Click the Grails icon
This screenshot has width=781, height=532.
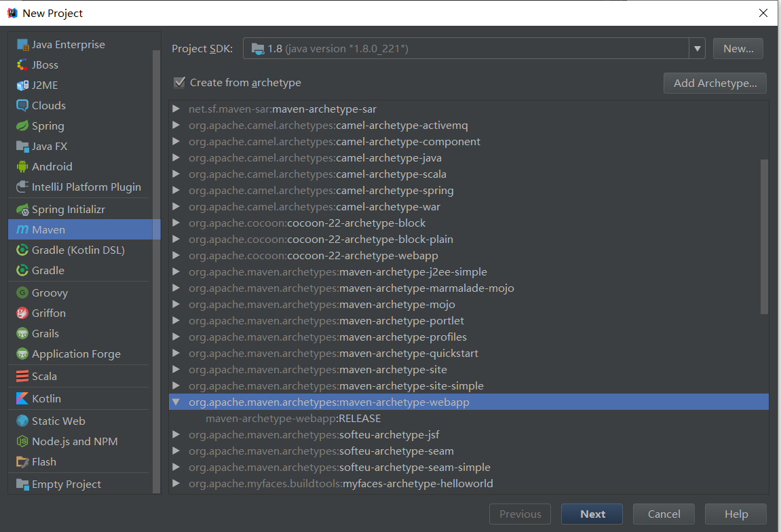pyautogui.click(x=22, y=334)
